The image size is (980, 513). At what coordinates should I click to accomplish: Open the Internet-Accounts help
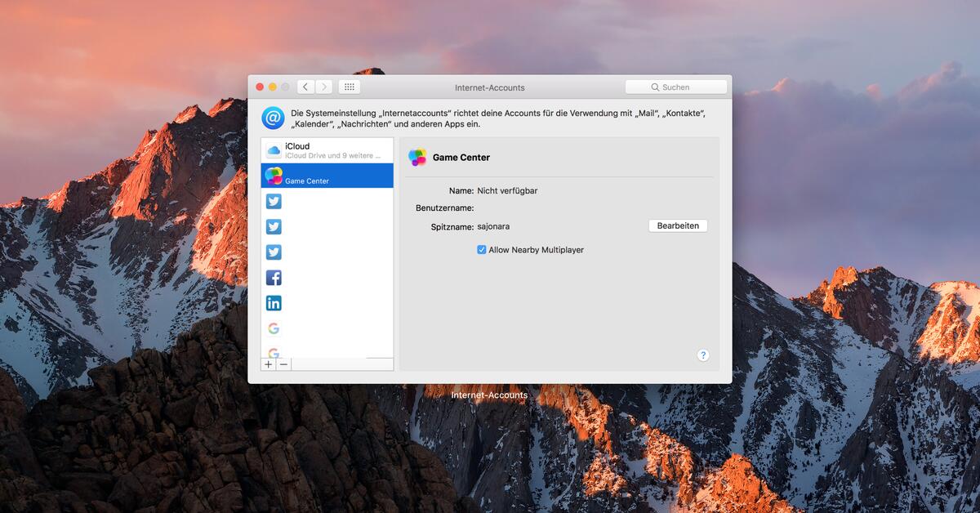click(x=702, y=355)
